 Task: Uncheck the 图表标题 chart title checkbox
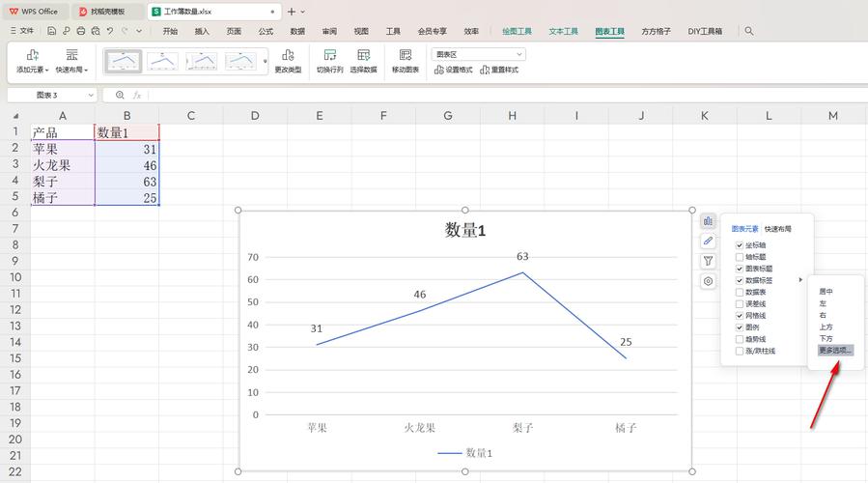tap(739, 269)
